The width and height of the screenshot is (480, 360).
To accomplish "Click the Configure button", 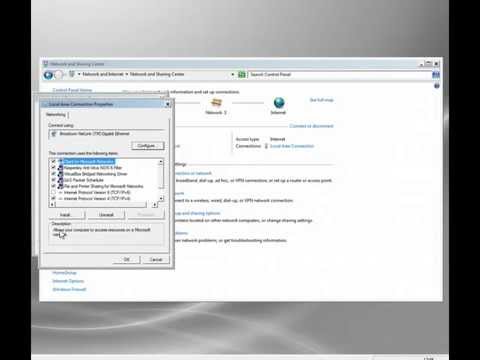I will [148, 146].
